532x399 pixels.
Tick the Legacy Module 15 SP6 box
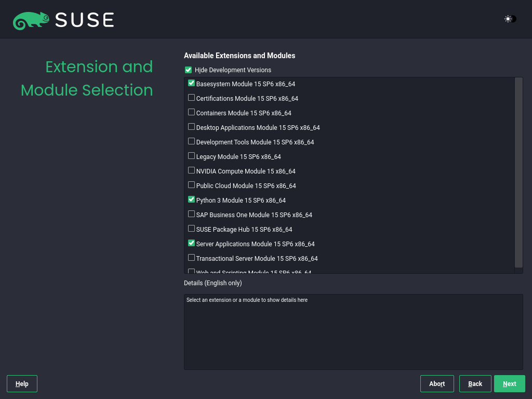point(192,156)
